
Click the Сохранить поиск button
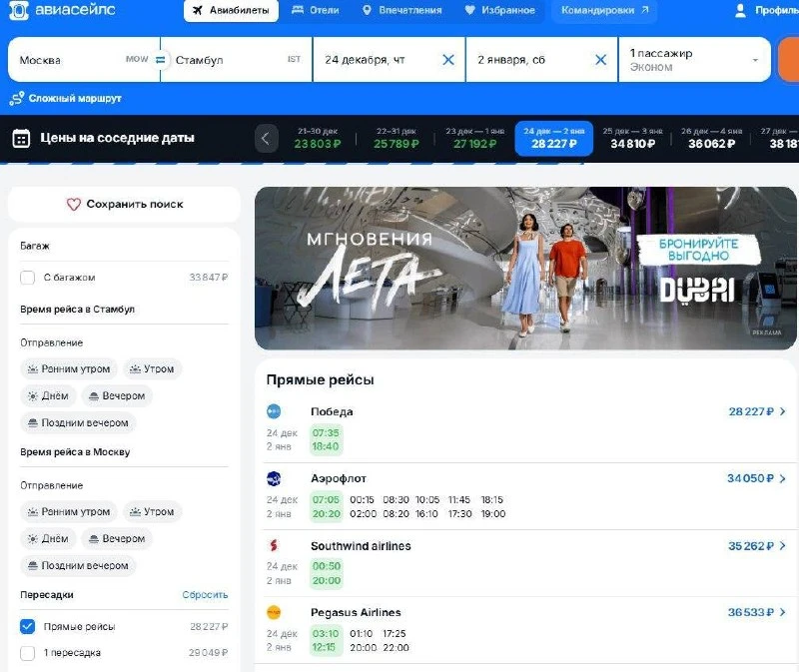pos(124,205)
